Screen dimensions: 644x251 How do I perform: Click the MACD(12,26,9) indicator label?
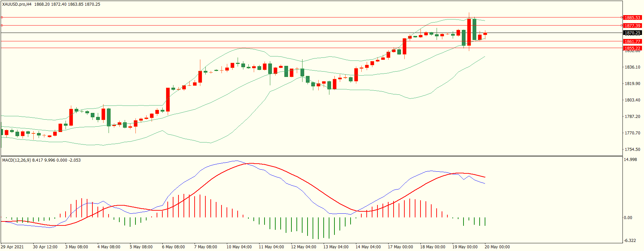coord(16,160)
